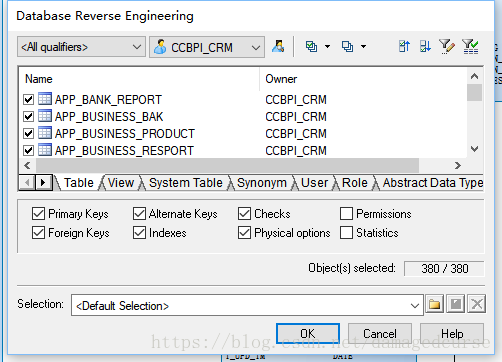This screenshot has height=362, width=502.
Task: Click the horizontal scrollbar left arrow
Action: (x=27, y=165)
